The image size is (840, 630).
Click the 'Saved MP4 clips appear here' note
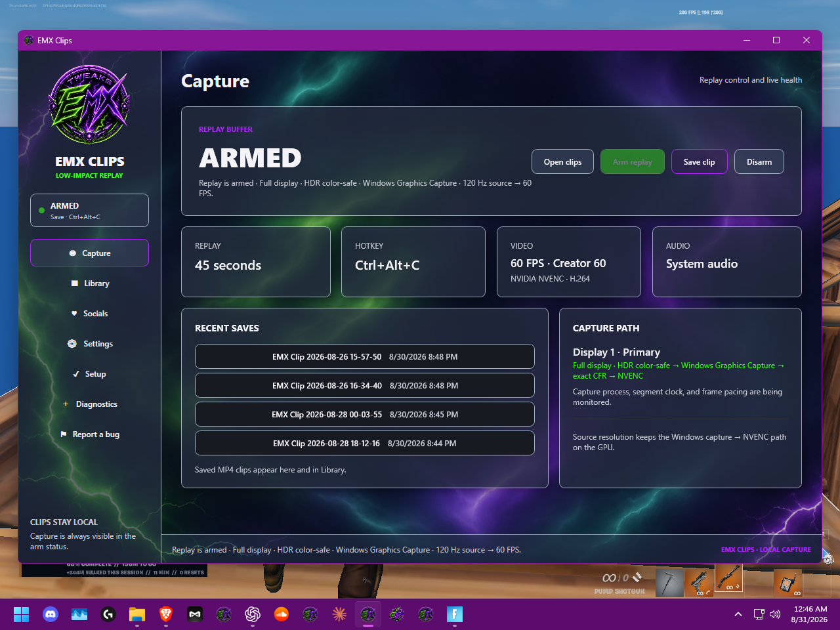click(270, 470)
